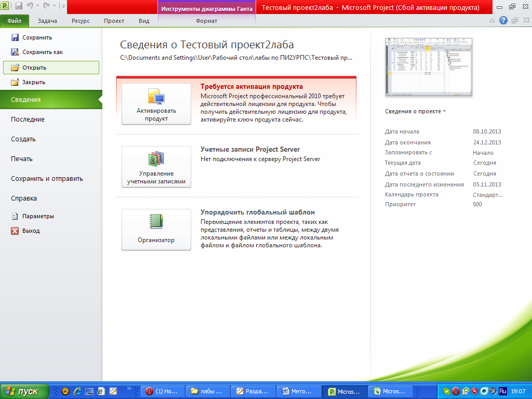Select the Инструменты диаграммы Ганта contextual tab
The height and width of the screenshot is (399, 532).
click(207, 9)
